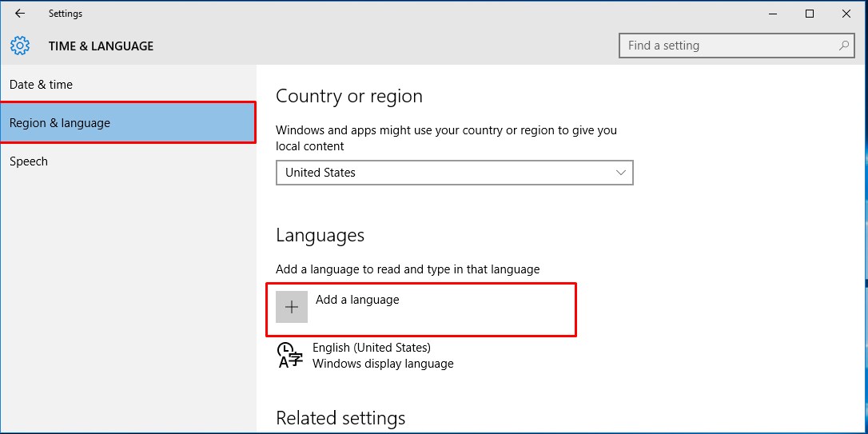The height and width of the screenshot is (434, 868).
Task: Click the "Settings" window title text
Action: click(x=66, y=14)
